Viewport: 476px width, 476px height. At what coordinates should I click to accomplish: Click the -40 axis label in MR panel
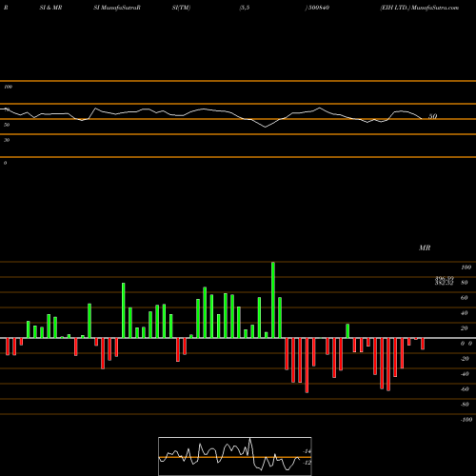[465, 374]
